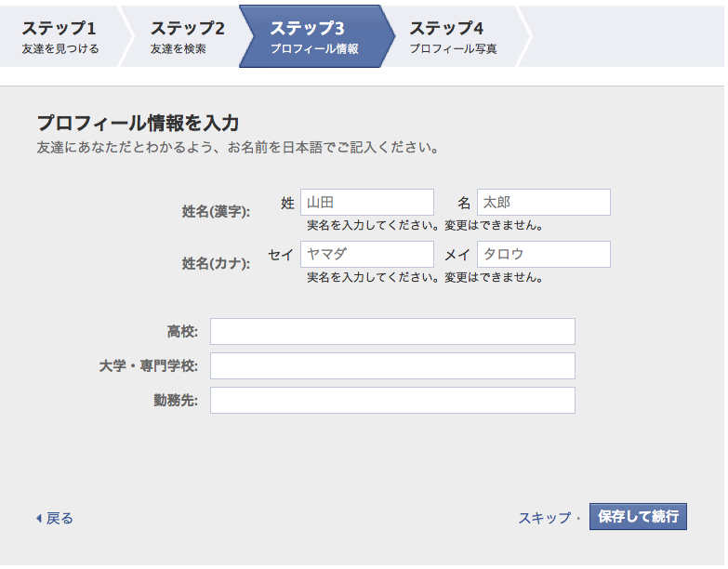The height and width of the screenshot is (569, 728).
Task: Select the ステップ3 プロフィール情報 step
Action: click(314, 36)
